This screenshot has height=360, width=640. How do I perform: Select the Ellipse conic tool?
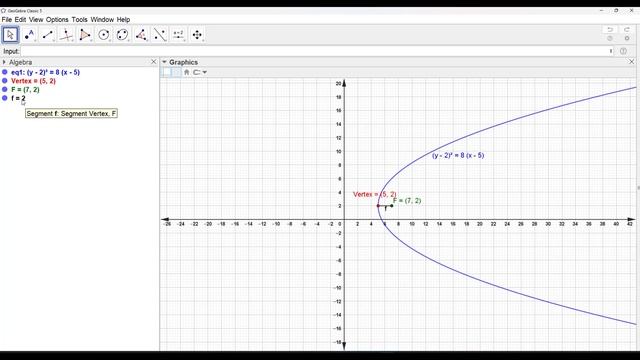point(122,35)
